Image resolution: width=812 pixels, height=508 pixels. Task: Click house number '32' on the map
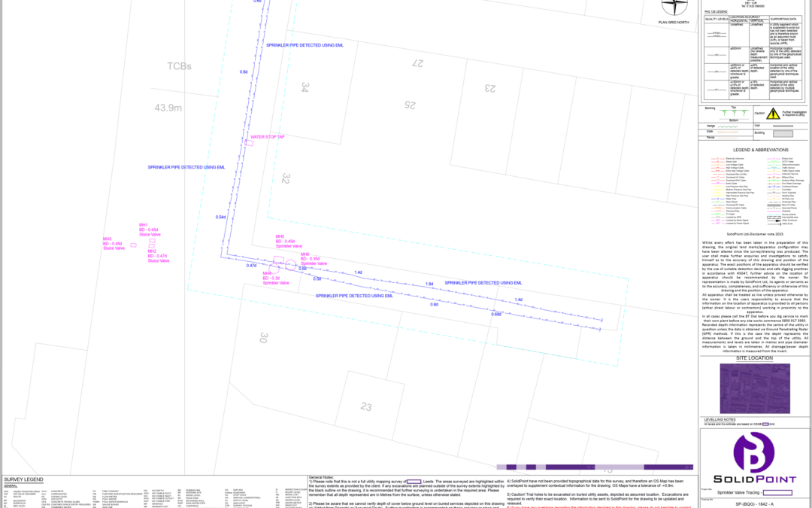(x=286, y=178)
